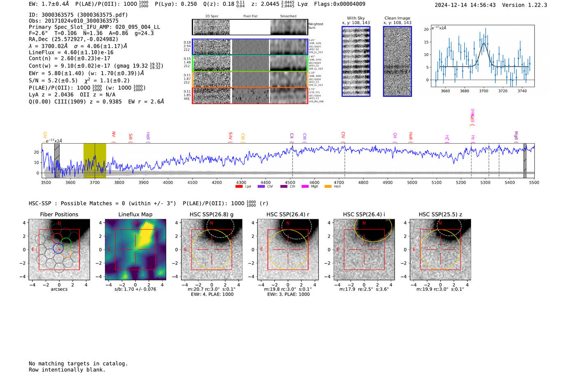Click the 'Obs: 20171024v010_3000363575' line
This screenshot has width=576, height=392.
tap(74, 21)
